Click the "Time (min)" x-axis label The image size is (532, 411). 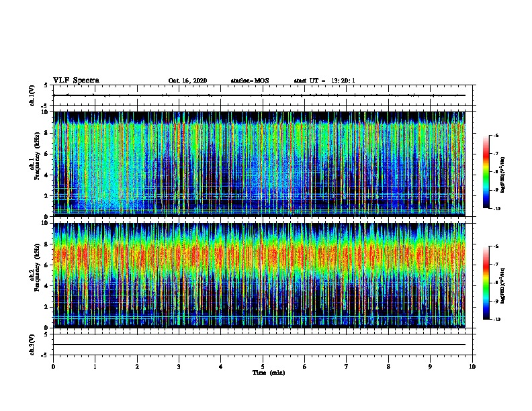click(x=269, y=373)
